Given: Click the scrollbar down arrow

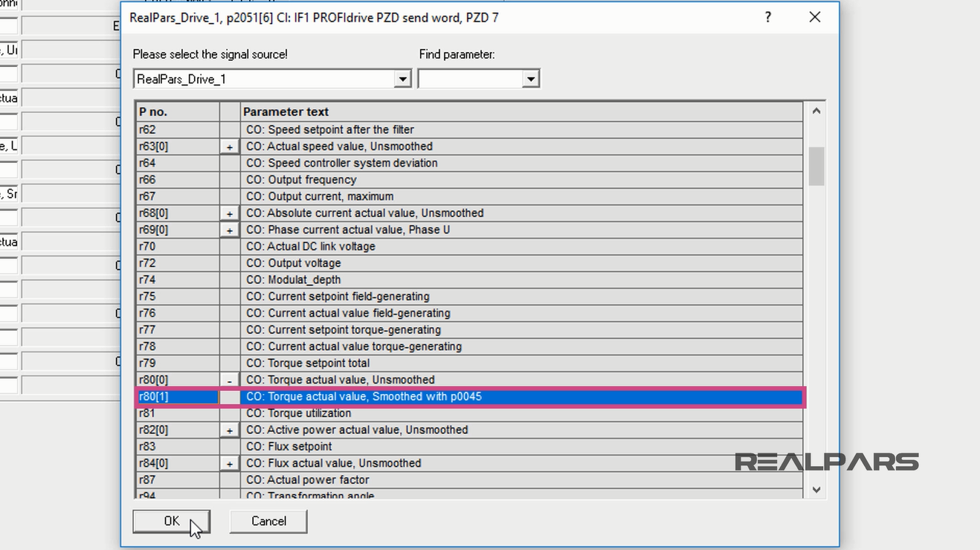Looking at the screenshot, I should [815, 489].
